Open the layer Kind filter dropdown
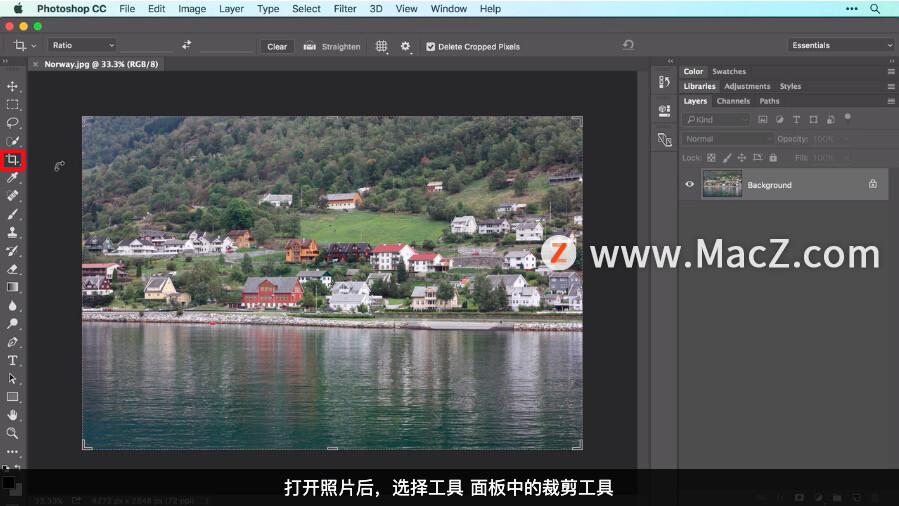899x506 pixels. coord(717,119)
